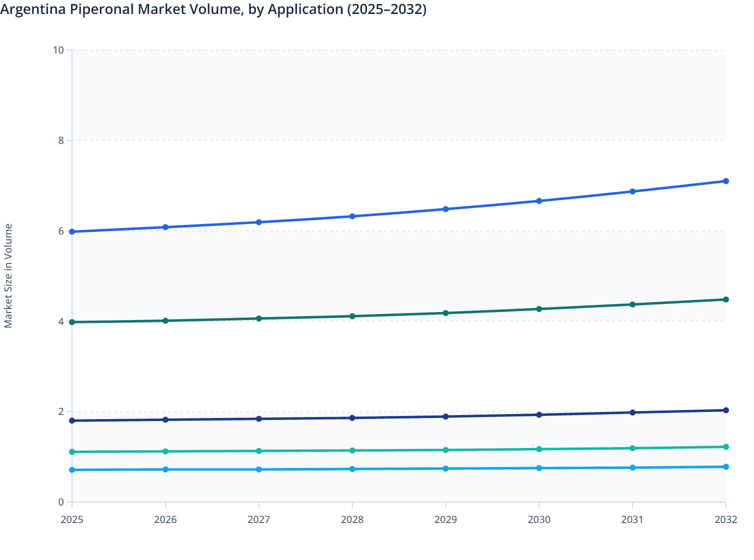Click the 2027 marker on the green line
754x560 pixels.
pyautogui.click(x=258, y=318)
